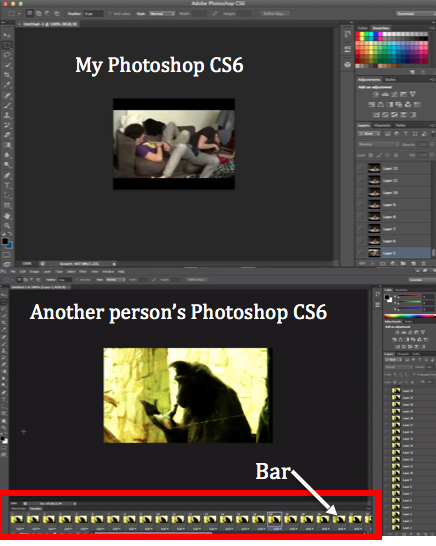This screenshot has height=546, width=436.
Task: Click Add to selection icon in top options bar
Action: pyautogui.click(x=39, y=14)
